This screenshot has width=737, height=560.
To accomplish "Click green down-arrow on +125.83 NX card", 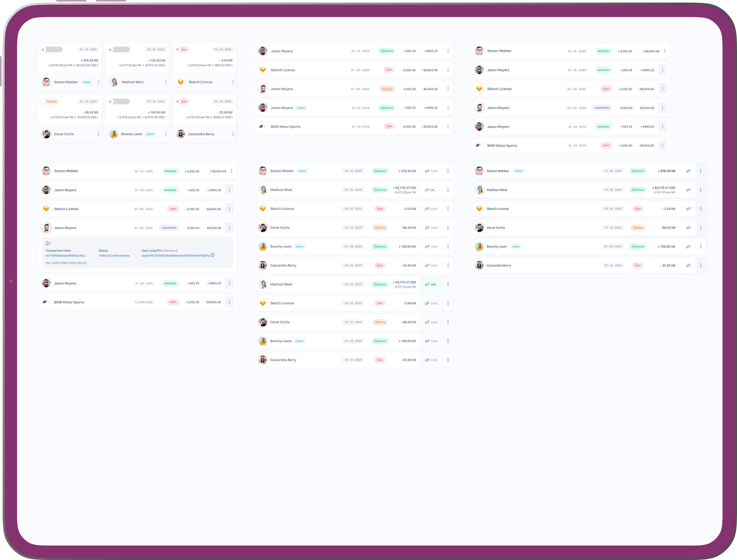I will [110, 49].
